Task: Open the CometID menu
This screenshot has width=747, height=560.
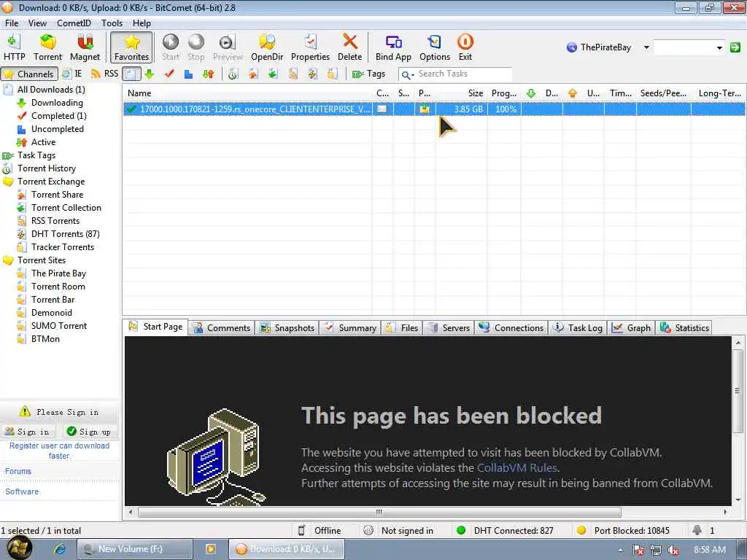Action: coord(74,23)
